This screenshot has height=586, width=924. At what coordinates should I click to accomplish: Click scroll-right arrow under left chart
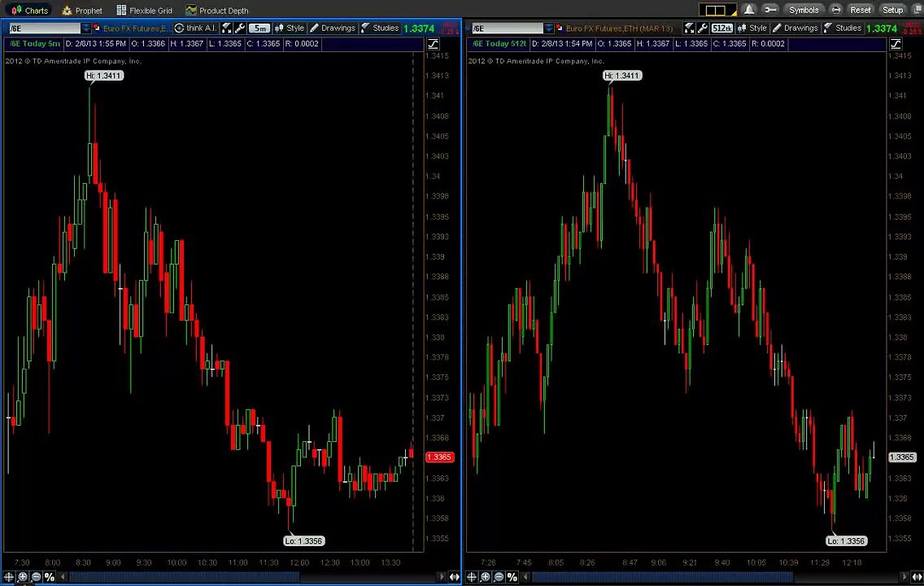point(442,577)
